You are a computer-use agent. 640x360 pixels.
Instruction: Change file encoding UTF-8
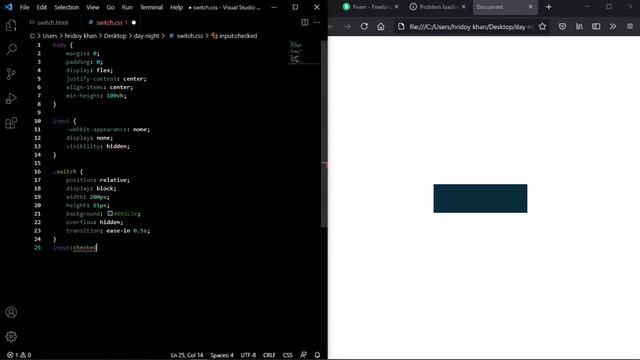pyautogui.click(x=248, y=355)
